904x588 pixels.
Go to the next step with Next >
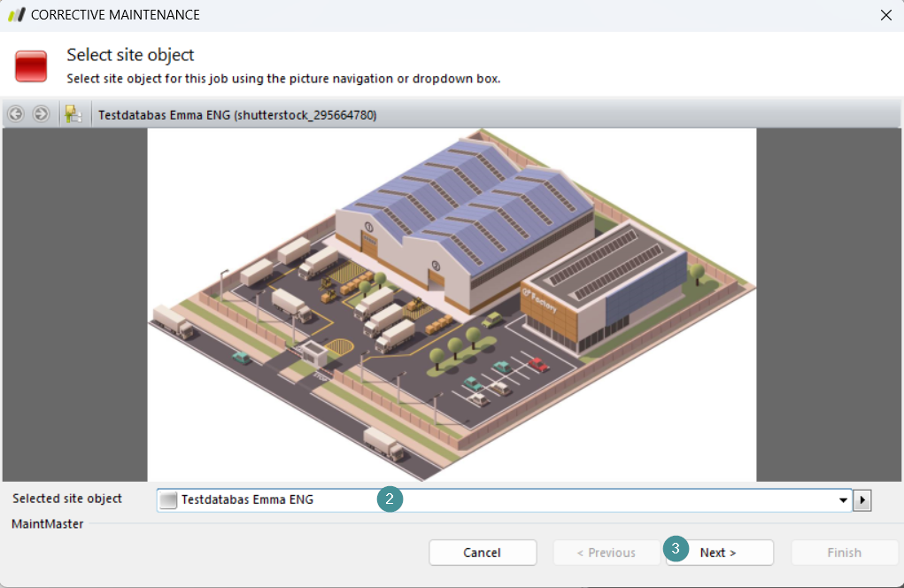pyautogui.click(x=720, y=553)
